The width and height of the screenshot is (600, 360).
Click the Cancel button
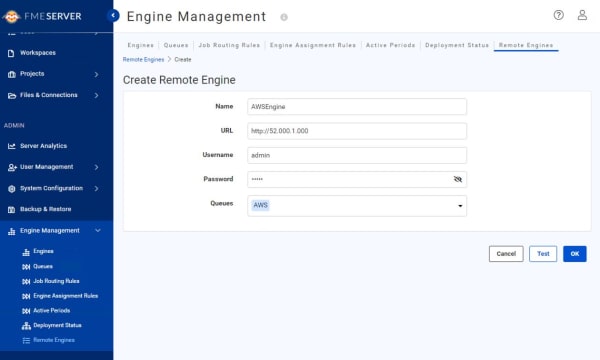coord(506,254)
